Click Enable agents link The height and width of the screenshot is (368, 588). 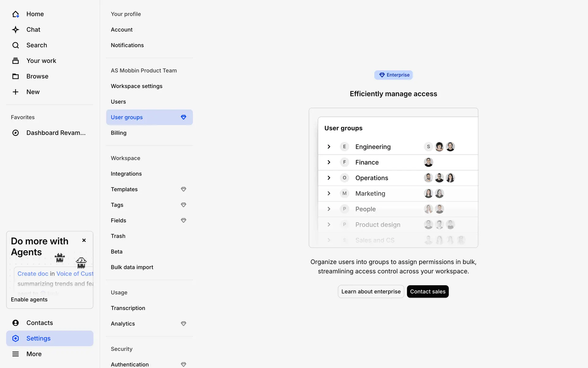coord(29,300)
